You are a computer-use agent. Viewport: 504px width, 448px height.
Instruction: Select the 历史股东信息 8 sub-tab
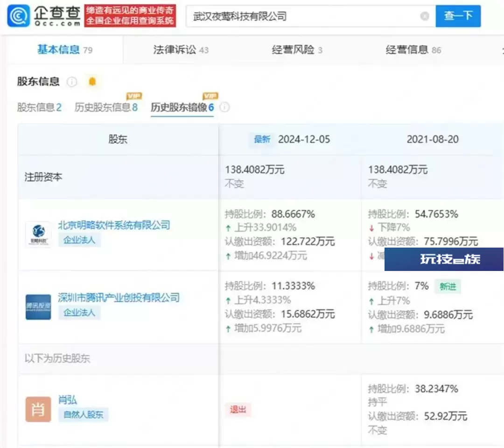pos(106,107)
